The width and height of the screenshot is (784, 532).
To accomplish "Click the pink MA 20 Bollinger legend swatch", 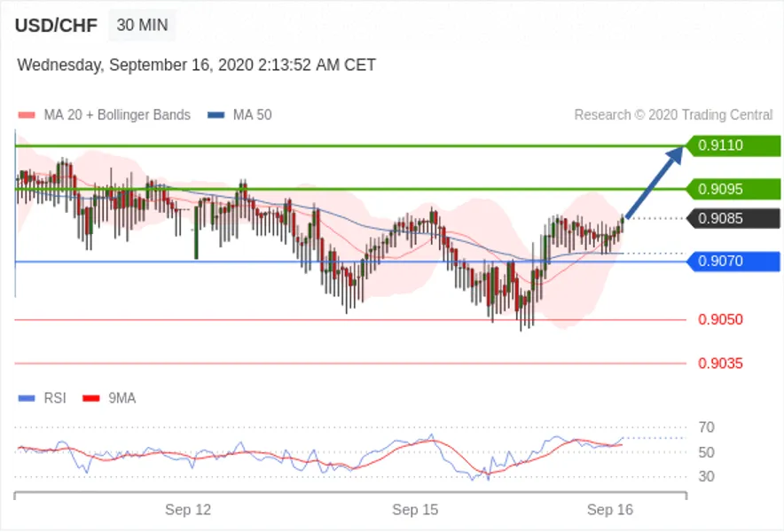I will 27,115.
